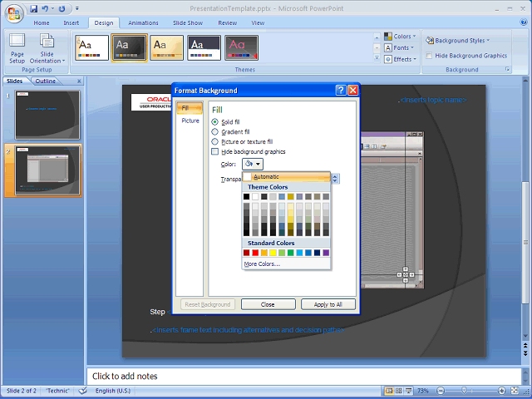Image resolution: width=532 pixels, height=399 pixels.
Task: Run spell check status icon
Action: point(83,391)
